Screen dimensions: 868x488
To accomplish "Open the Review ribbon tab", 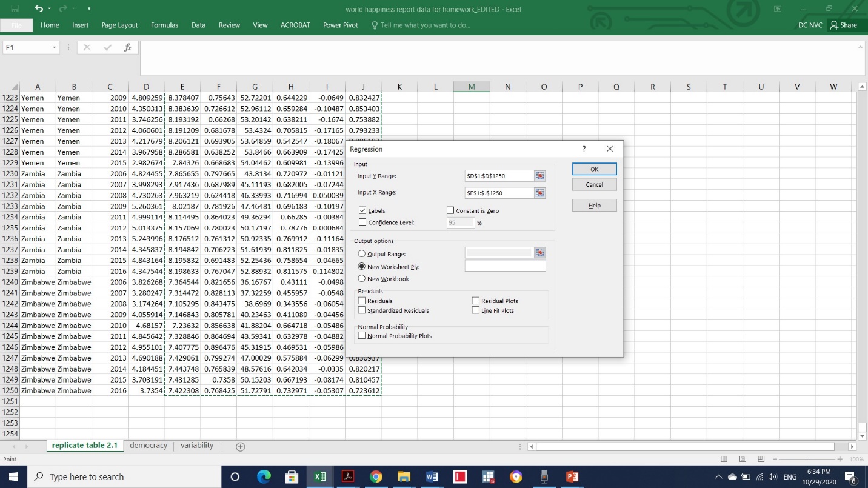I will [x=229, y=25].
